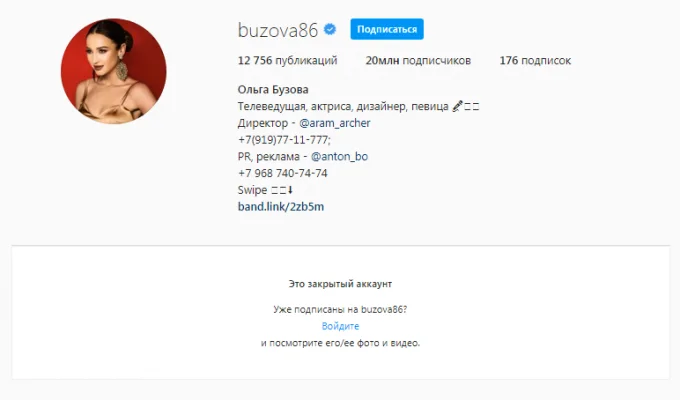Image resolution: width=680 pixels, height=400 pixels.
Task: Open the round profile picture
Action: (x=114, y=71)
